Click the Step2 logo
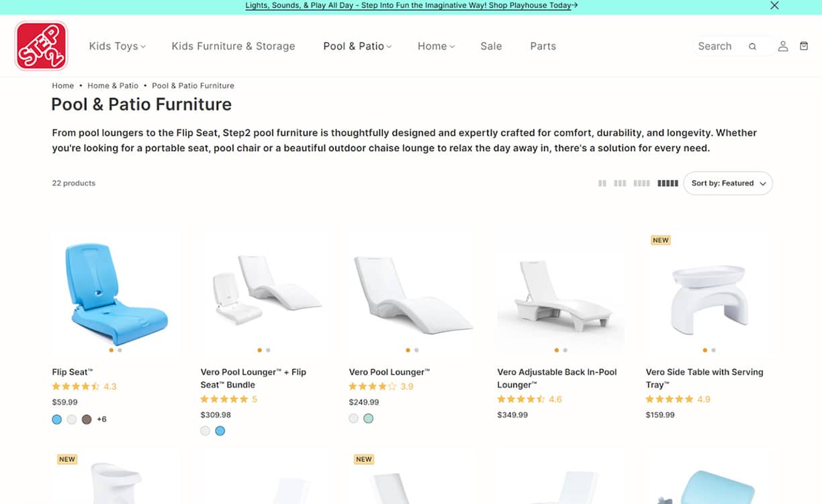Image resolution: width=822 pixels, height=504 pixels. pyautogui.click(x=41, y=46)
